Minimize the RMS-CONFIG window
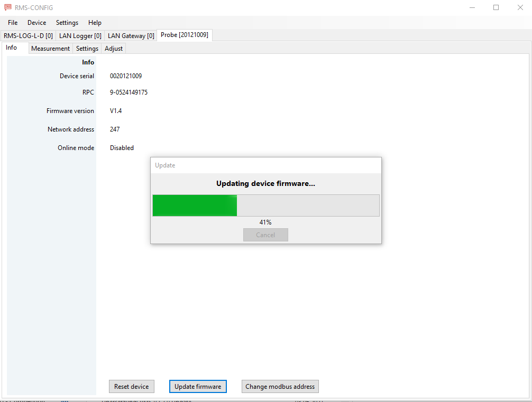The height and width of the screenshot is (402, 532). coord(472,7)
